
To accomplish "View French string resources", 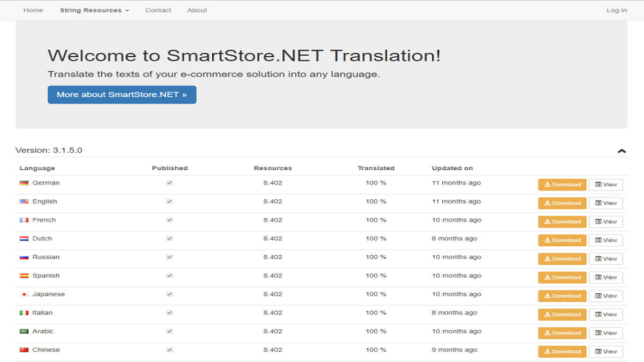I will click(x=606, y=222).
